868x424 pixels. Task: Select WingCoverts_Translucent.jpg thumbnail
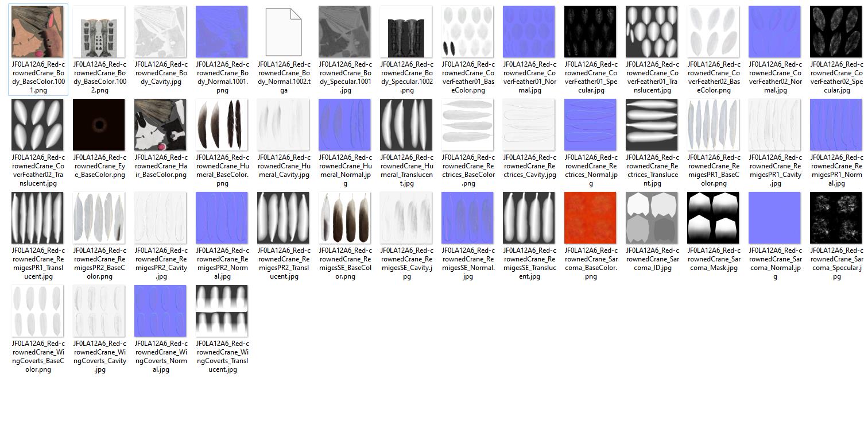pos(222,311)
